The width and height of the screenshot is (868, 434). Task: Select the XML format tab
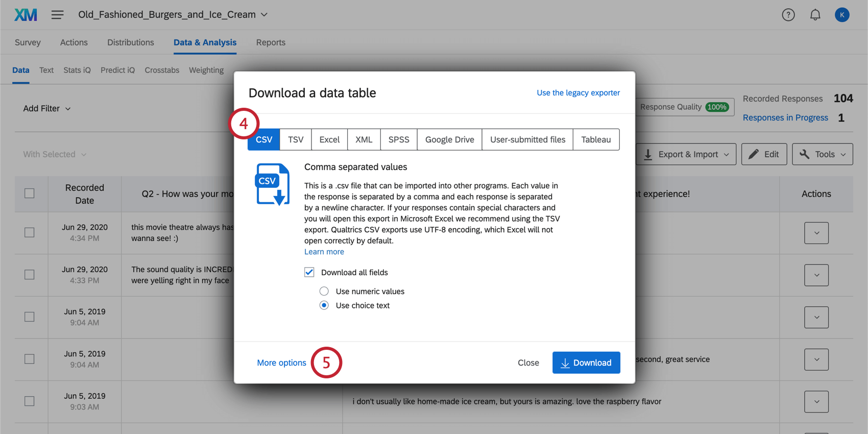[364, 139]
